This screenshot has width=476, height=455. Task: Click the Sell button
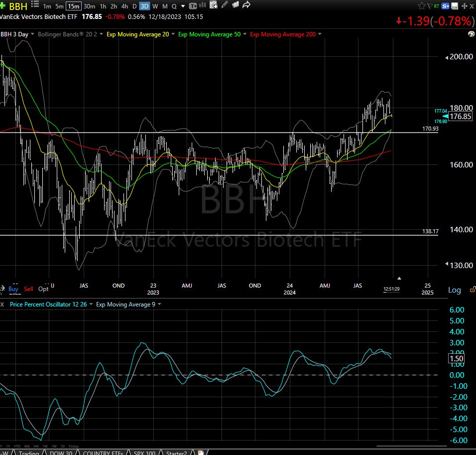coord(28,289)
